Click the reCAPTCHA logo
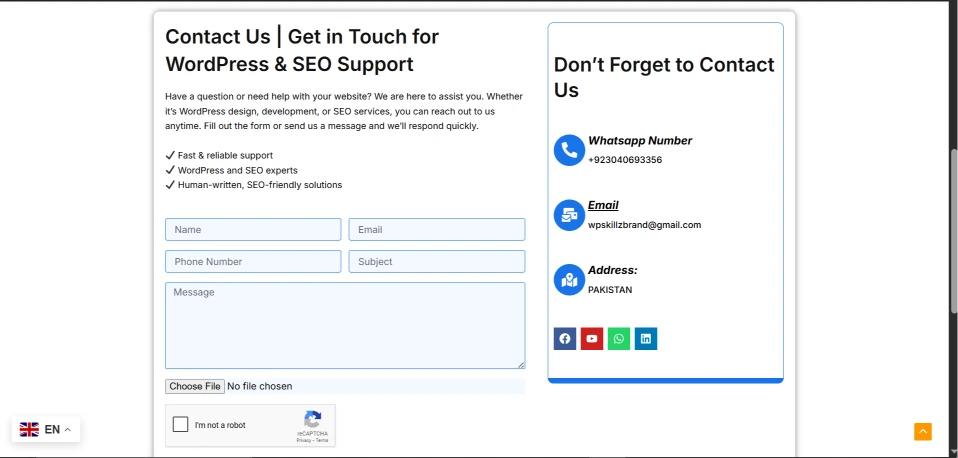The height and width of the screenshot is (458, 958). click(312, 420)
